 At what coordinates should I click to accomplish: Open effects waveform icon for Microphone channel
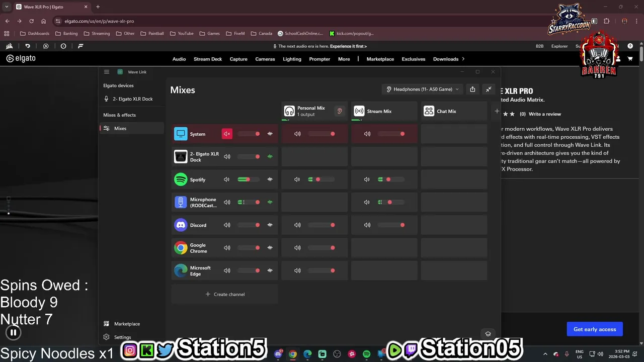point(270,202)
